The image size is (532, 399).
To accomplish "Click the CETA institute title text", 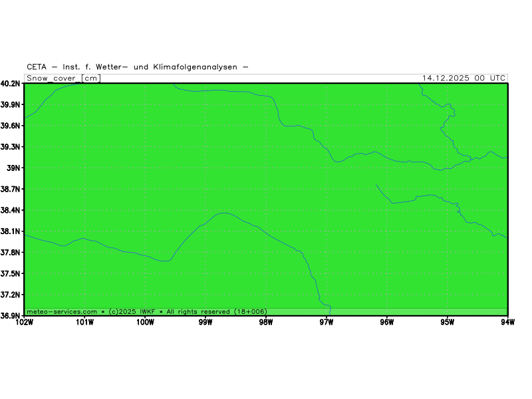I will tap(138, 66).
